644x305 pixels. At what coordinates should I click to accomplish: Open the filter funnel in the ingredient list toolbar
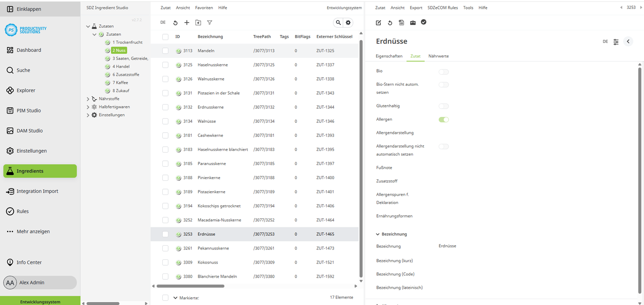[209, 23]
